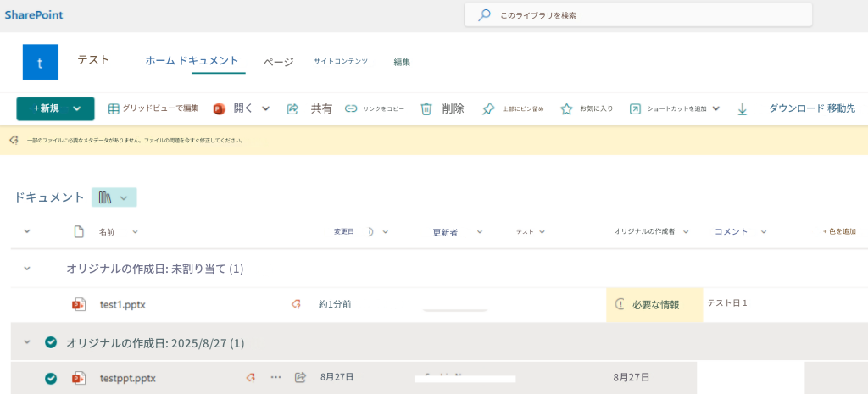The width and height of the screenshot is (868, 394).
Task: Select リンクをコピー command
Action: 384,109
